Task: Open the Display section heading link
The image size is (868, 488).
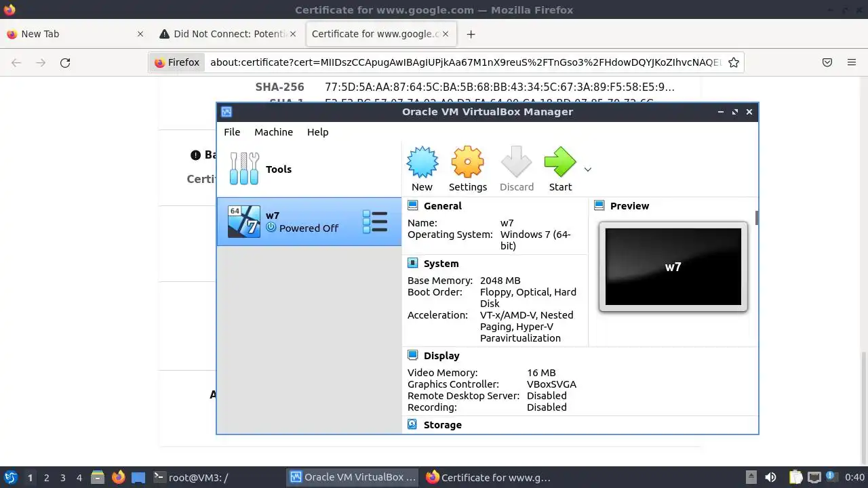Action: pyautogui.click(x=441, y=356)
